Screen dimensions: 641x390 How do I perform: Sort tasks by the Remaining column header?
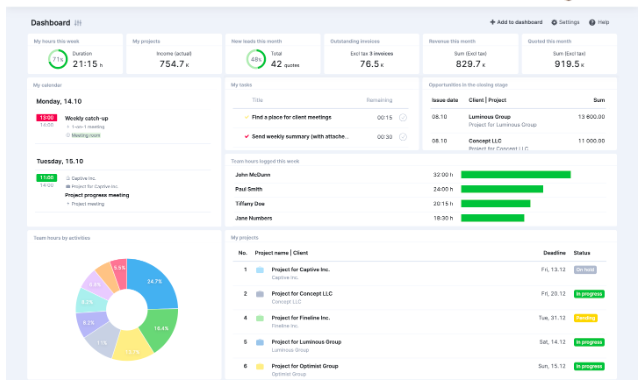pos(379,100)
